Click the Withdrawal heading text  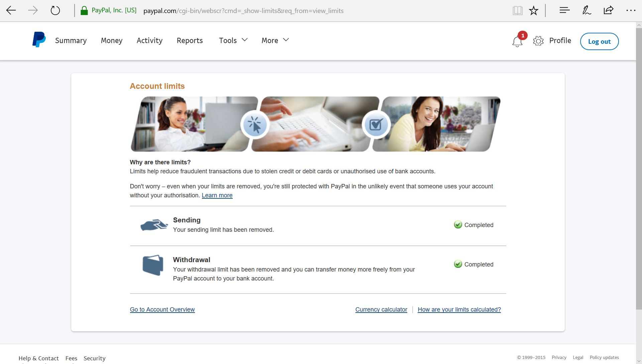pos(192,260)
